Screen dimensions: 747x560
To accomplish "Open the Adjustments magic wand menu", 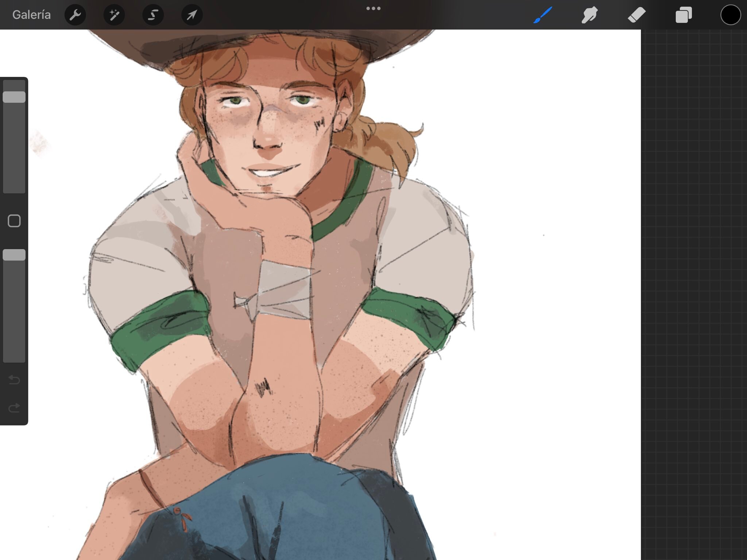I will [x=114, y=15].
